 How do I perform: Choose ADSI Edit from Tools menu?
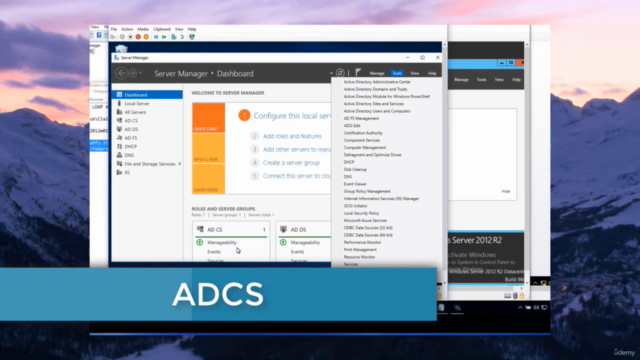(352, 126)
